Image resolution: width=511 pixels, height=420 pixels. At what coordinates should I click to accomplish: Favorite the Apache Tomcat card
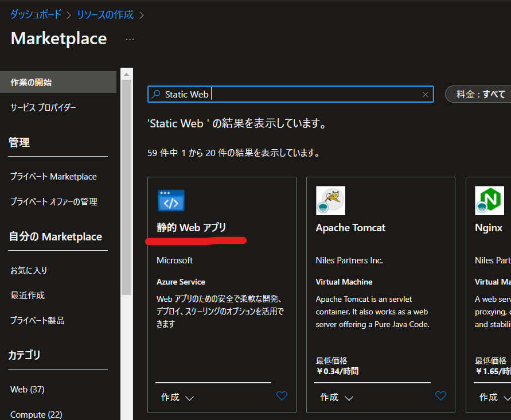click(440, 395)
